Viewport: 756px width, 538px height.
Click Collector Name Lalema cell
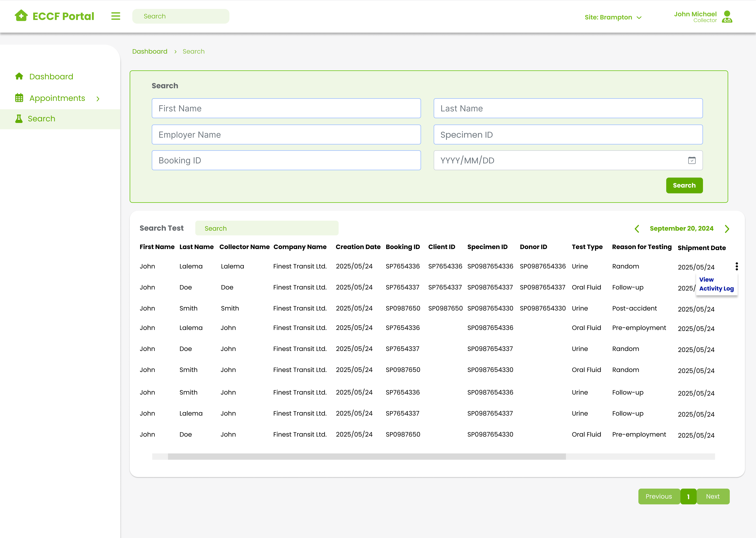pyautogui.click(x=232, y=266)
